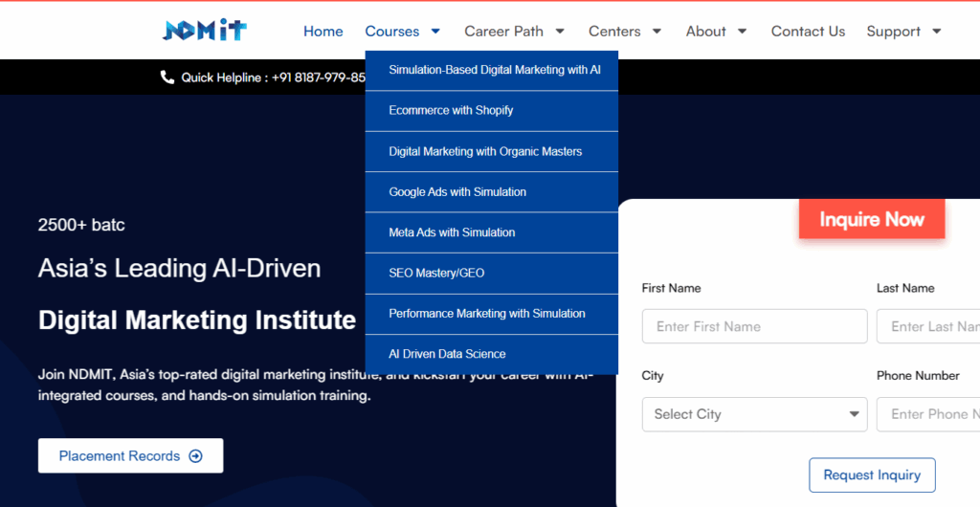Click the NDMIT logo
Screen dimensions: 980x507
205,30
